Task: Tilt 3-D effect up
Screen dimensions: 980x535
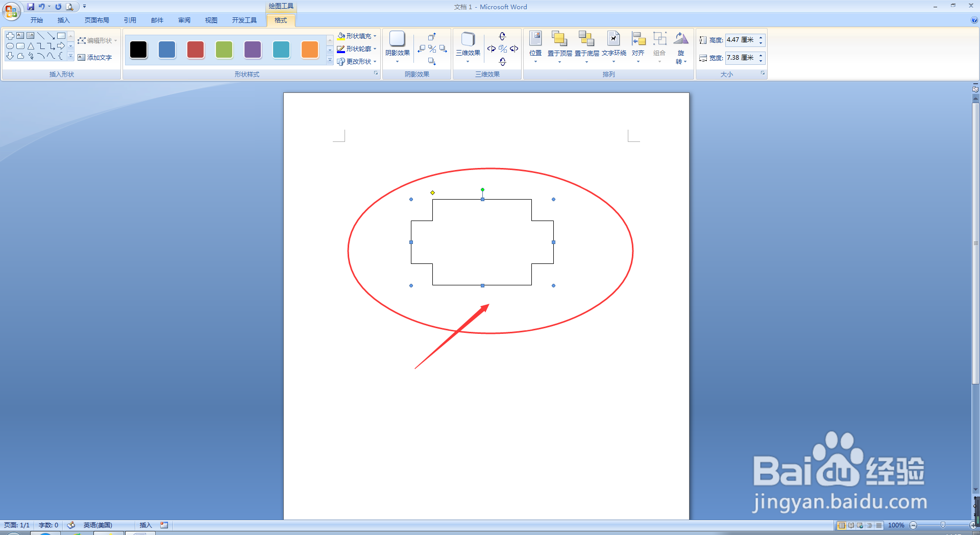Action: (x=502, y=36)
